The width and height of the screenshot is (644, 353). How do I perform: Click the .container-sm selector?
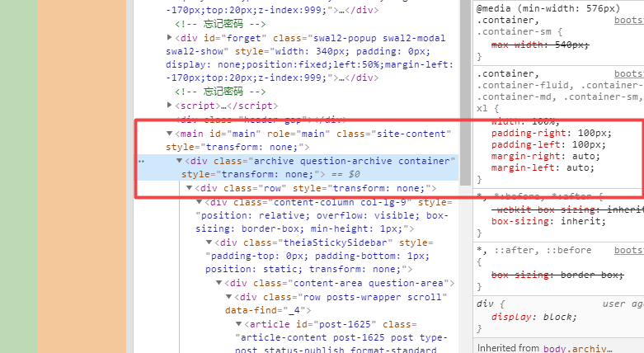[514, 31]
